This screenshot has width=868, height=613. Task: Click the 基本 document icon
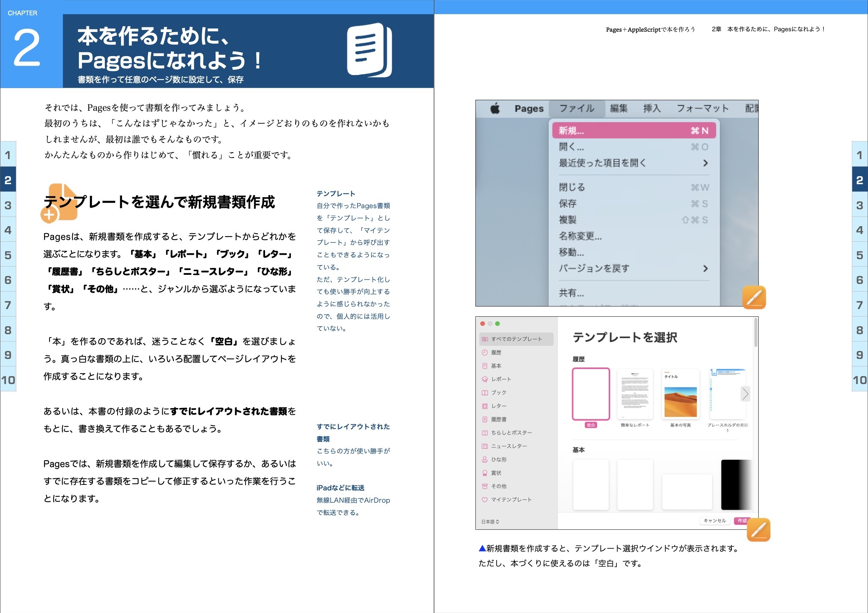pyautogui.click(x=485, y=365)
